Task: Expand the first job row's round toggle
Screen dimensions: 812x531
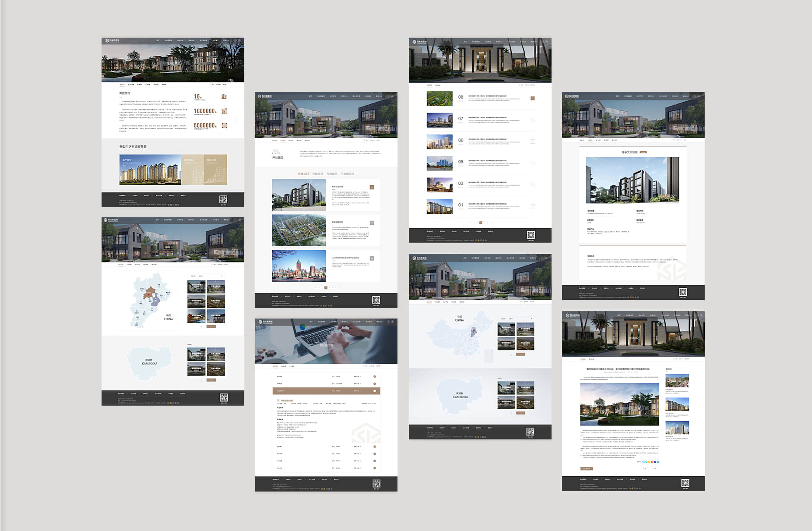Action: (x=374, y=376)
